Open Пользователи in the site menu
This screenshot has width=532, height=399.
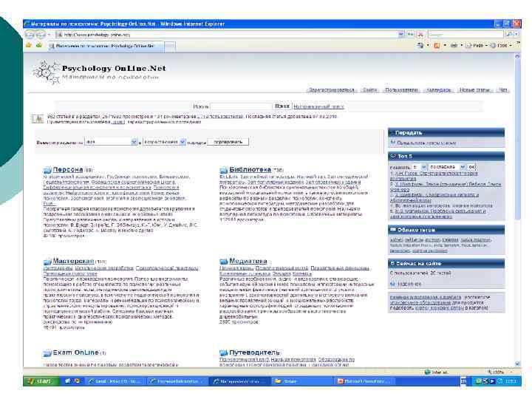401,90
